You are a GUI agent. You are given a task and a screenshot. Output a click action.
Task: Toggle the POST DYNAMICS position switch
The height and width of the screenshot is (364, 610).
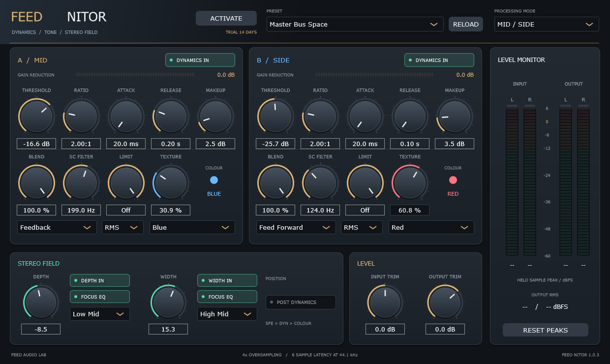pyautogui.click(x=301, y=302)
